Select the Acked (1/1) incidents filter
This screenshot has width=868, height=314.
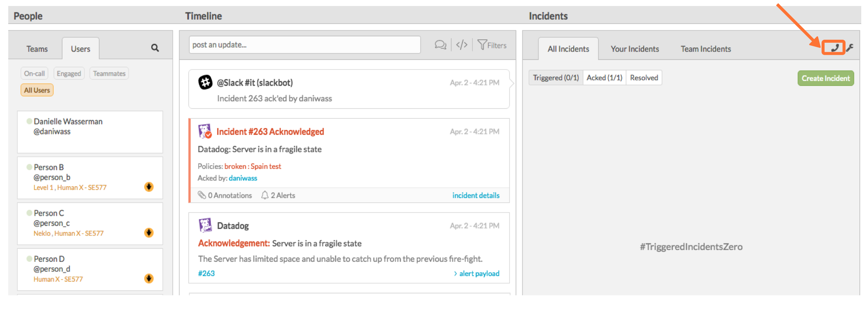point(604,78)
